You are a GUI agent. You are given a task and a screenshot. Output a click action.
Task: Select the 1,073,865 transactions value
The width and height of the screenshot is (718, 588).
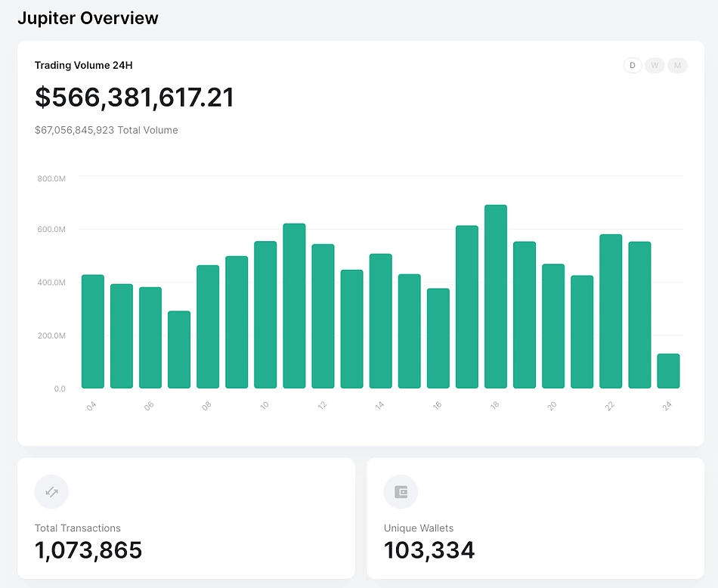point(88,550)
